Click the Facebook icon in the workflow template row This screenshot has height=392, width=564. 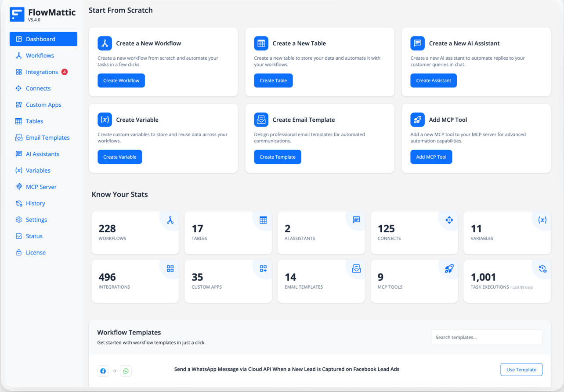pos(103,371)
